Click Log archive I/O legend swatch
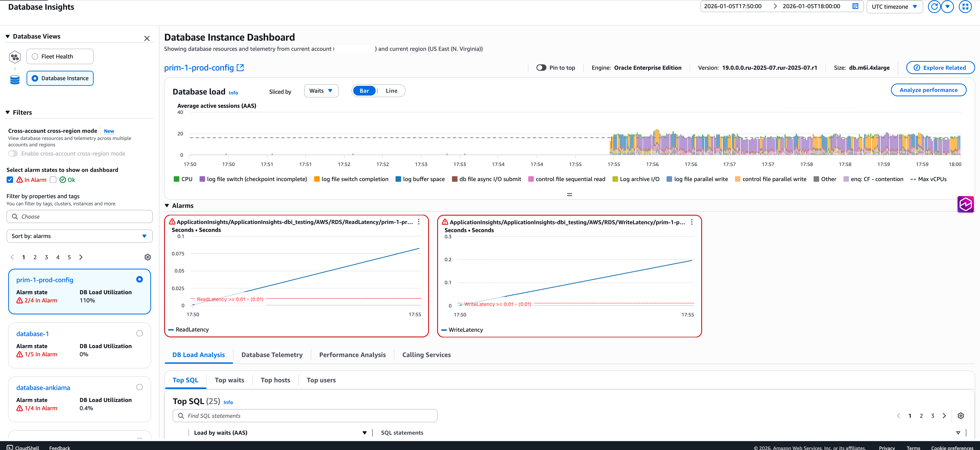980x450 pixels. 615,179
